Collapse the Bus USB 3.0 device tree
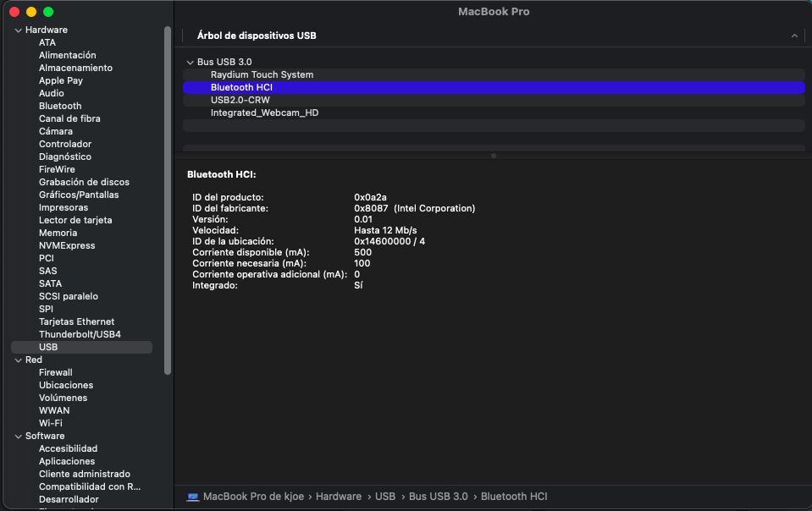Image resolution: width=812 pixels, height=511 pixels. point(190,61)
